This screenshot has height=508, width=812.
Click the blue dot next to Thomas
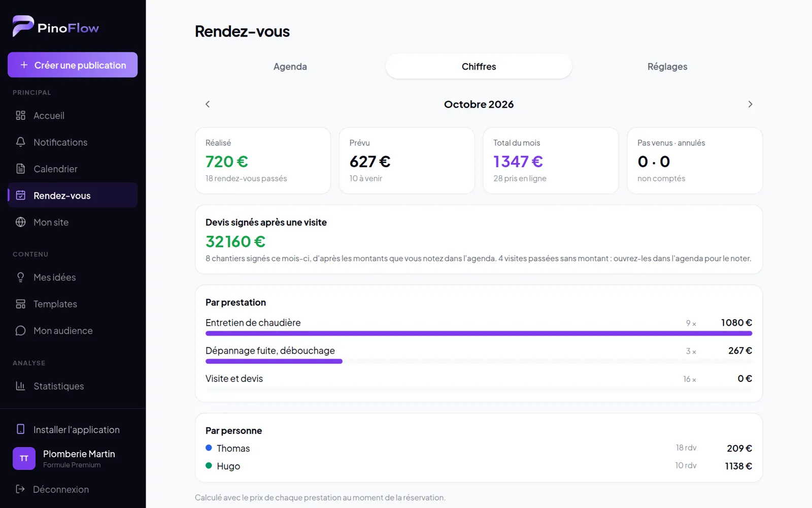[x=209, y=448]
